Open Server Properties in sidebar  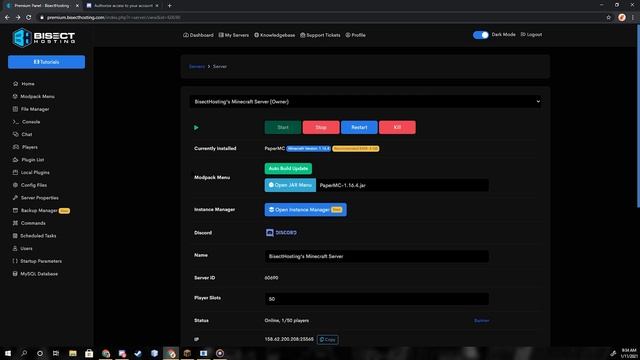coord(36,198)
